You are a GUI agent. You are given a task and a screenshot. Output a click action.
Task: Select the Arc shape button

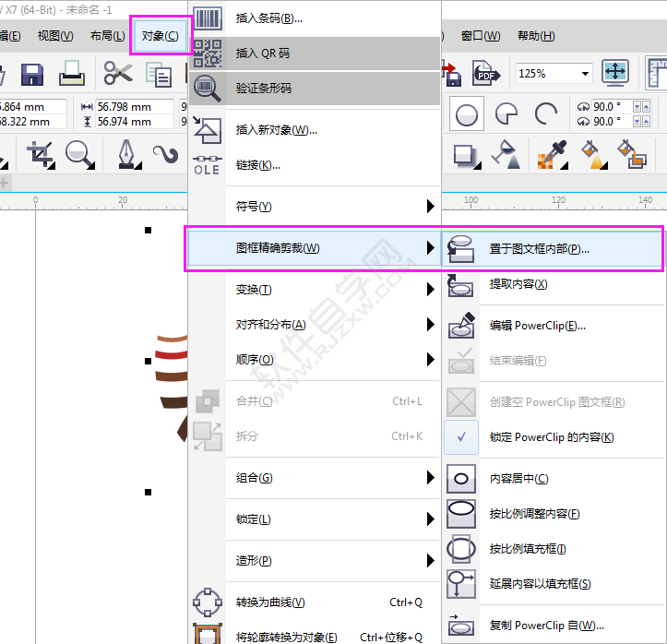point(546,113)
